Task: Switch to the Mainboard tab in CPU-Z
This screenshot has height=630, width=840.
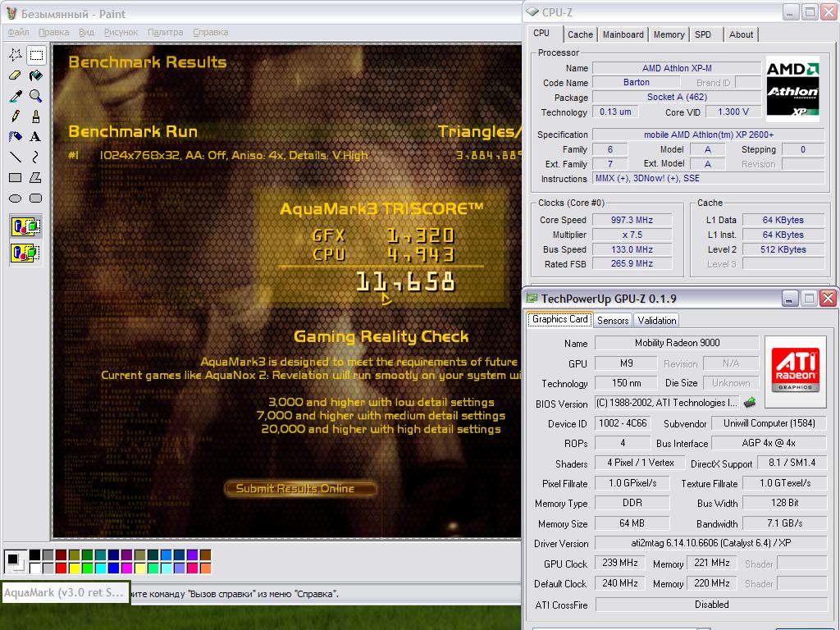Action: click(623, 34)
